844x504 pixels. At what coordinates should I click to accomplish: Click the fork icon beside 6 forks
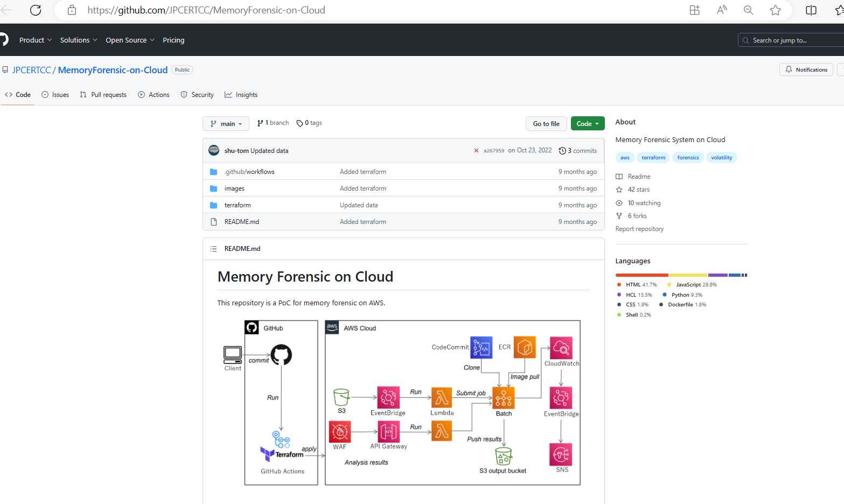619,215
